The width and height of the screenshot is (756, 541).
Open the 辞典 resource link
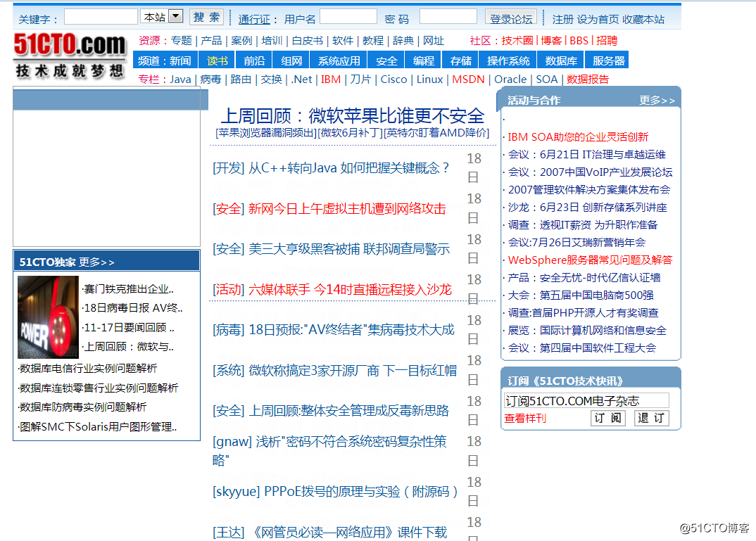[403, 41]
